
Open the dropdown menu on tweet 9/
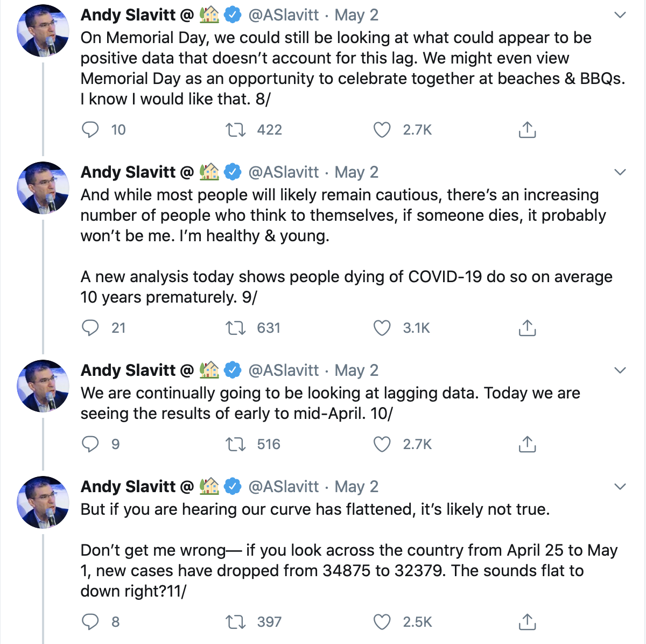(x=620, y=172)
